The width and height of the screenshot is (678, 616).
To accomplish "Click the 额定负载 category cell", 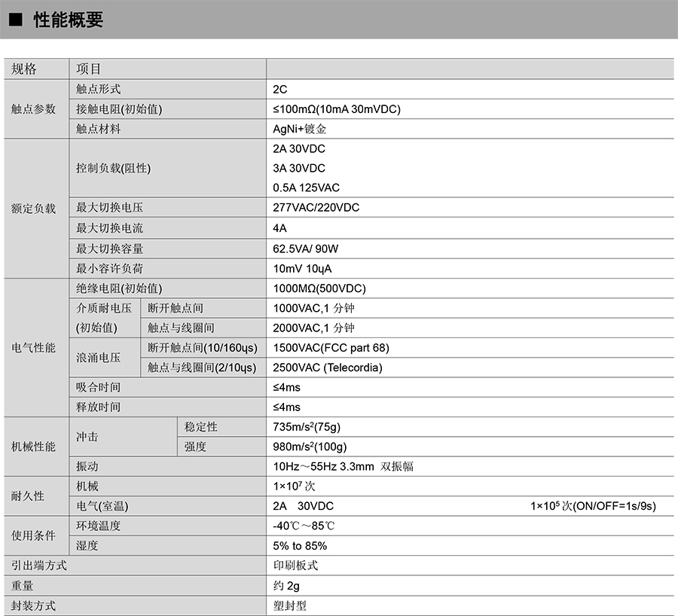I will tap(33, 209).
